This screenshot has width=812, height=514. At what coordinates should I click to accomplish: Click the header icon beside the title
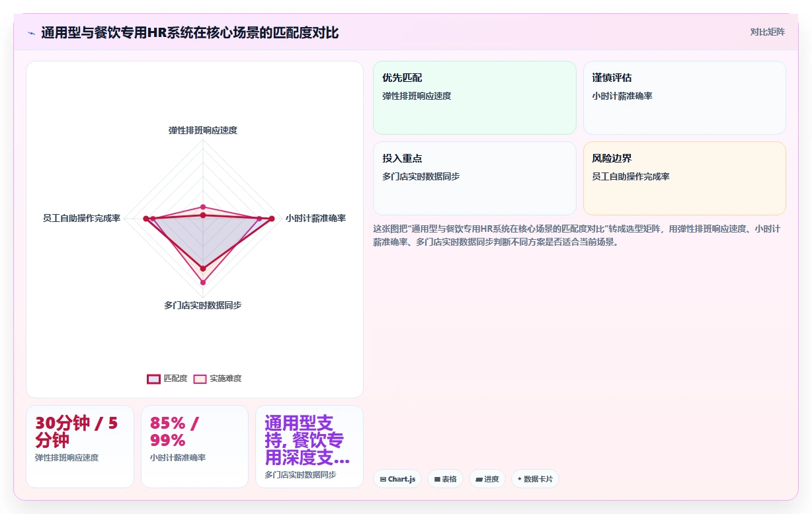pyautogui.click(x=31, y=32)
